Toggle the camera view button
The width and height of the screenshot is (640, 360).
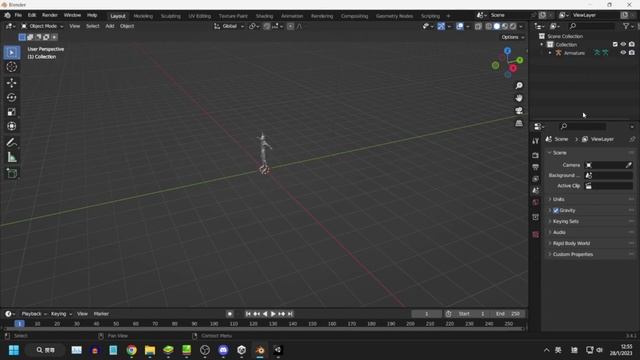(x=519, y=111)
